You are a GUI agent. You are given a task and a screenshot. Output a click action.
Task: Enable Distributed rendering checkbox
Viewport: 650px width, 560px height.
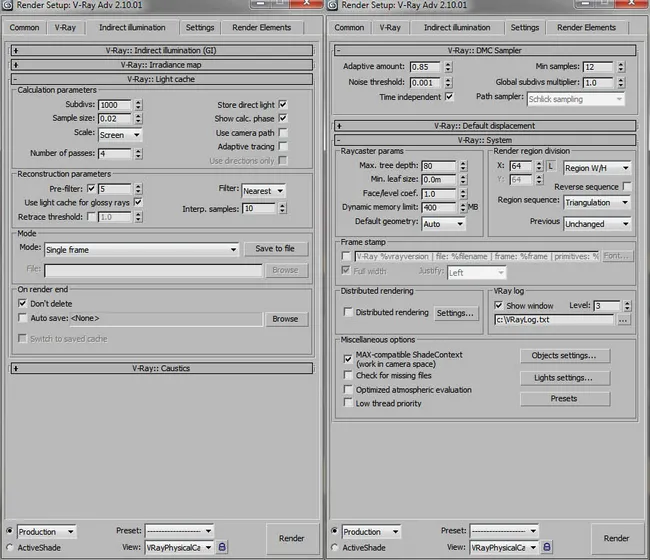348,312
